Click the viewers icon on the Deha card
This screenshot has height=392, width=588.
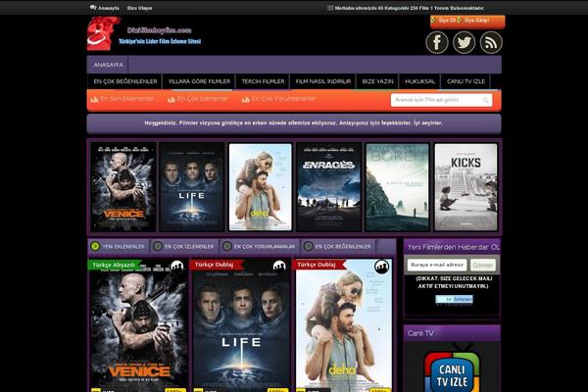point(382,267)
